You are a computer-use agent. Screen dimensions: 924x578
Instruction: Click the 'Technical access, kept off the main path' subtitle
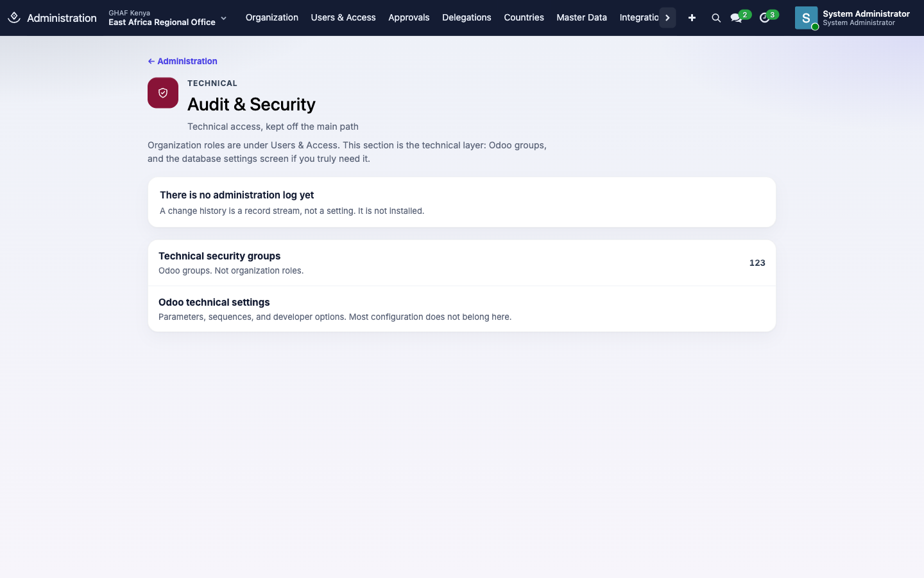tap(273, 127)
